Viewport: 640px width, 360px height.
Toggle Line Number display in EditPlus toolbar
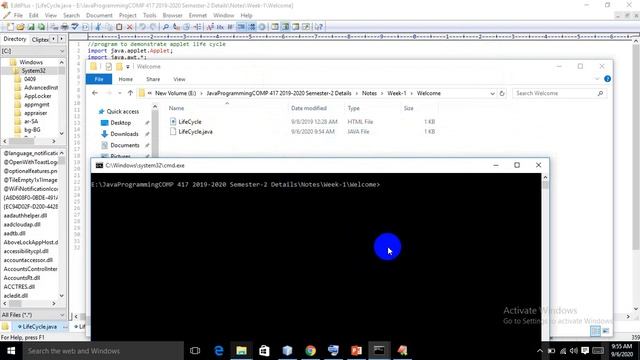coord(252,27)
